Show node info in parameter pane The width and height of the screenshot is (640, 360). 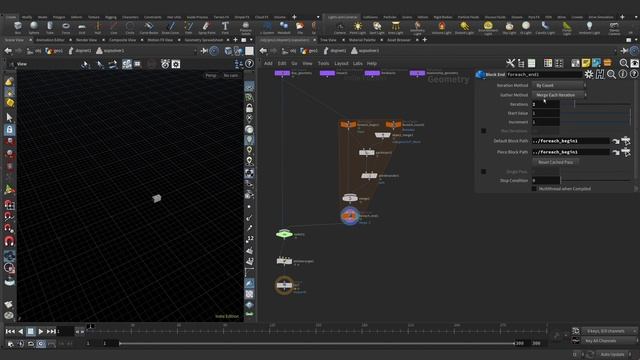(x=622, y=74)
